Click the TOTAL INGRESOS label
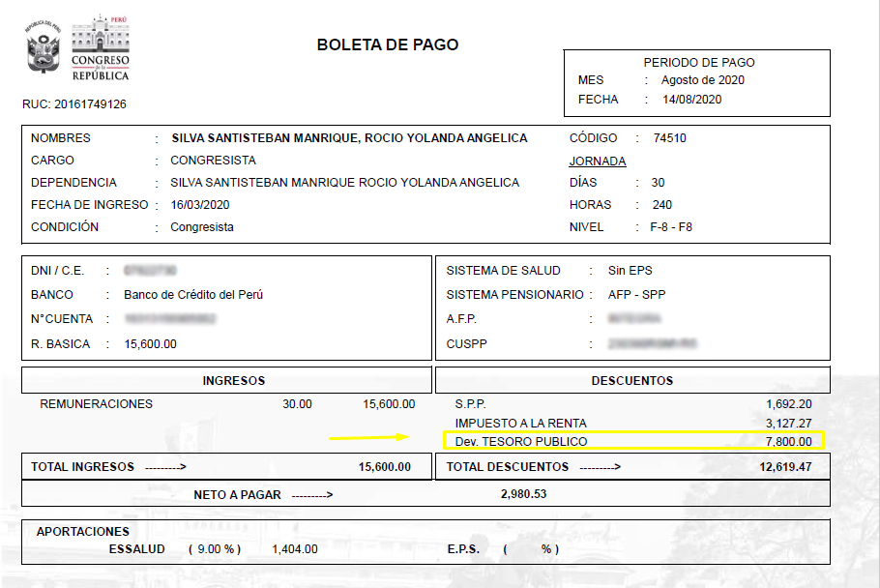 [82, 467]
